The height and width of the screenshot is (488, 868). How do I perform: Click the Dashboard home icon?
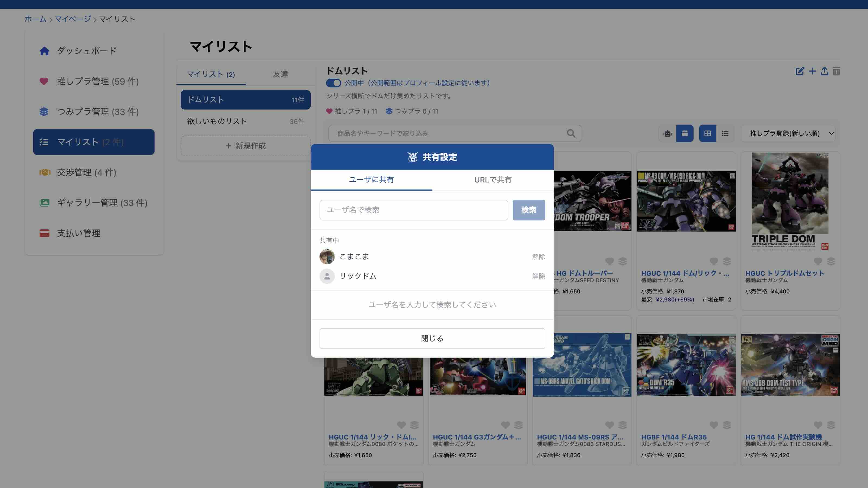tap(44, 51)
